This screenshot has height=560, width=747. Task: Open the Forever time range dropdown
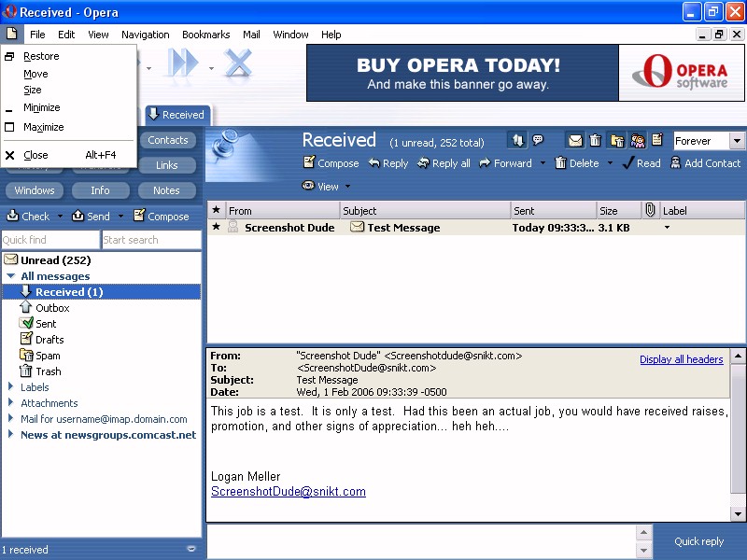coord(737,141)
